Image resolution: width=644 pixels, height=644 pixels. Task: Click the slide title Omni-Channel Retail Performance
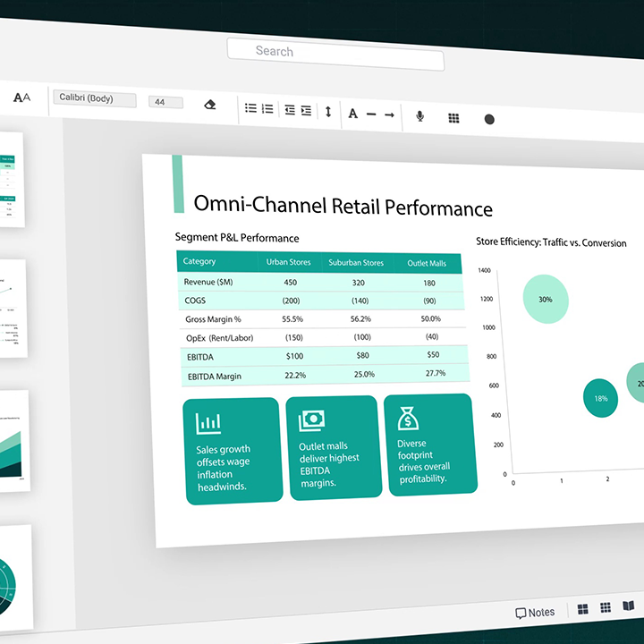point(343,206)
